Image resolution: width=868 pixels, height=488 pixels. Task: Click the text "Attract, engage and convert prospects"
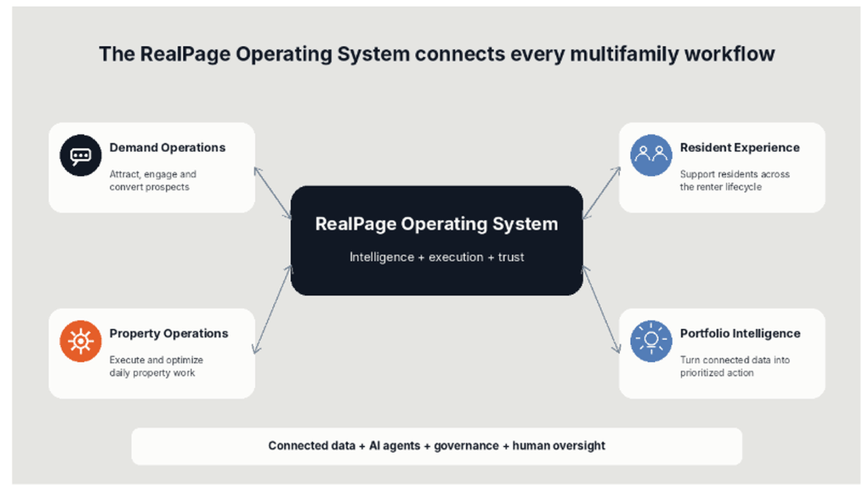153,180
